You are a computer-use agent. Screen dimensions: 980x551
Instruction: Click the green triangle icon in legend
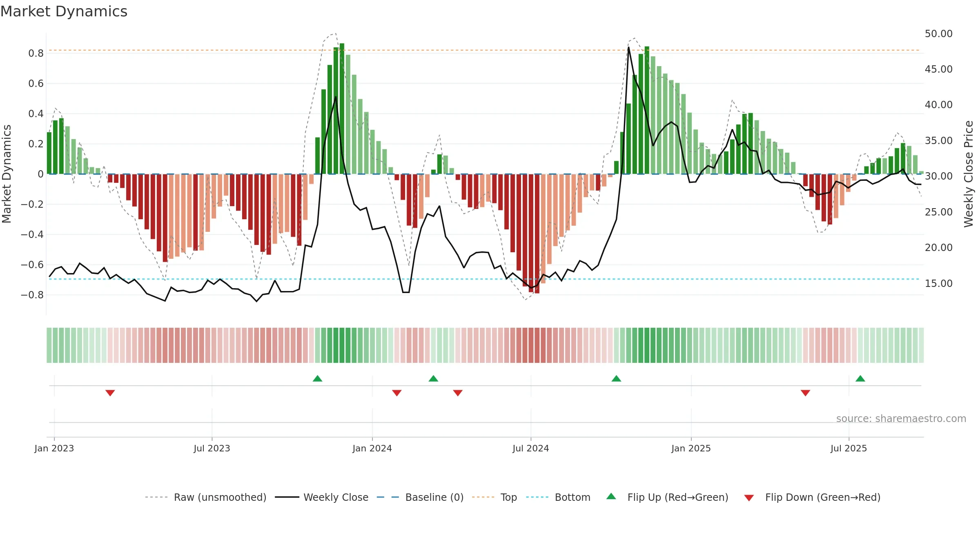(611, 496)
